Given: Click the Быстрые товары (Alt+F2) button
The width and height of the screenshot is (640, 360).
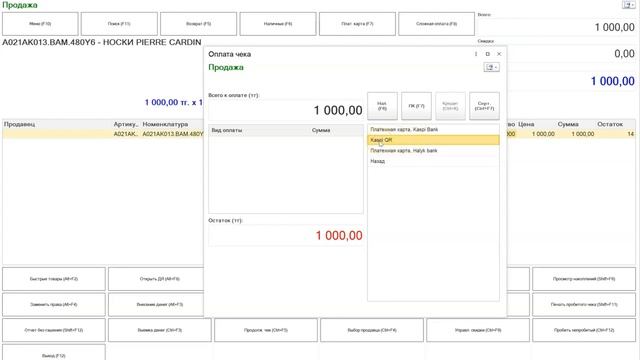Looking at the screenshot, I should [x=54, y=279].
